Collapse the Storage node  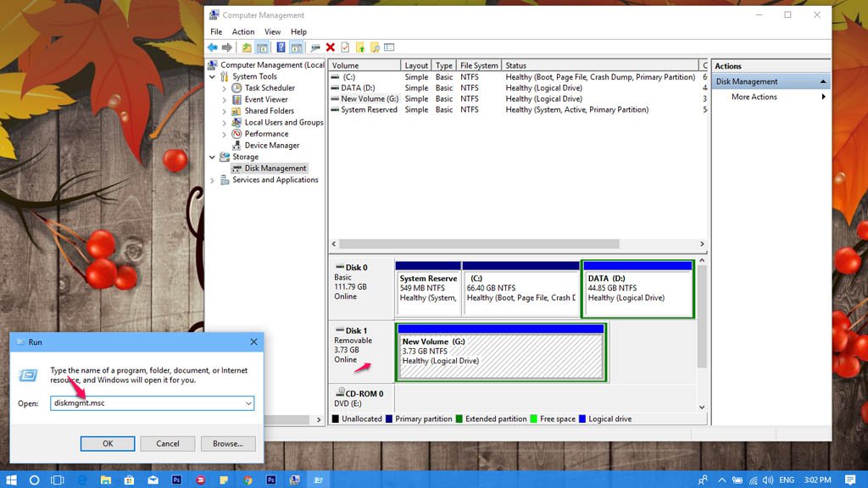(213, 157)
